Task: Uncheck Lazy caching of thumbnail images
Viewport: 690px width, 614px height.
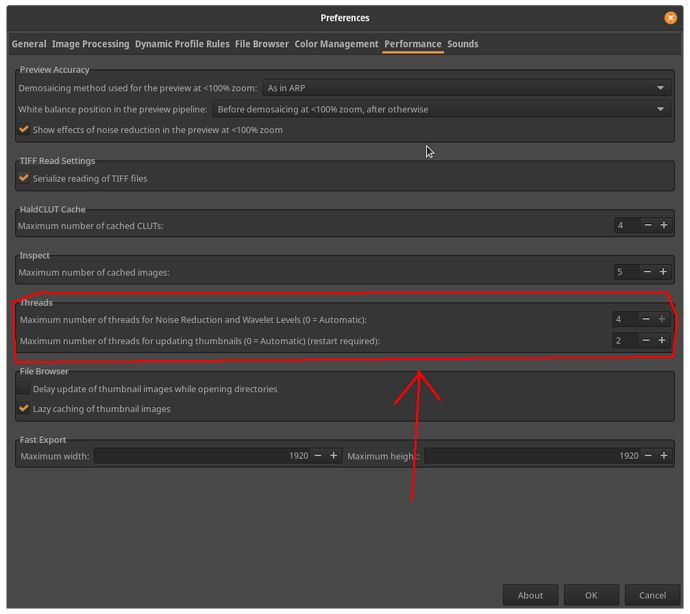Action: pyautogui.click(x=24, y=409)
